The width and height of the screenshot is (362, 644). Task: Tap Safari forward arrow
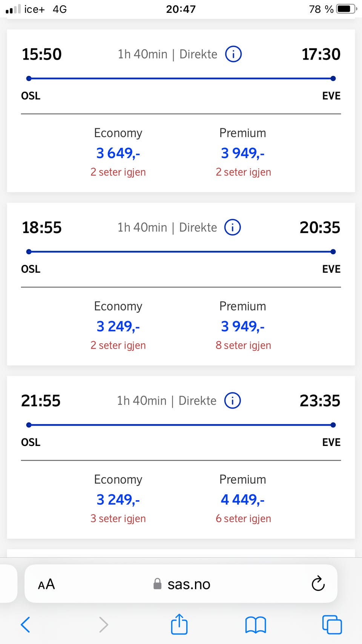103,624
